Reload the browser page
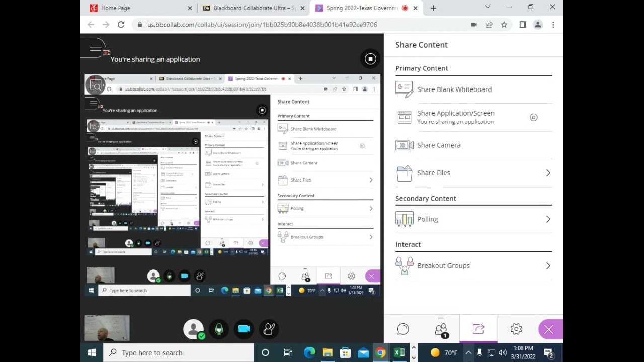This screenshot has height=362, width=644. pos(121,25)
